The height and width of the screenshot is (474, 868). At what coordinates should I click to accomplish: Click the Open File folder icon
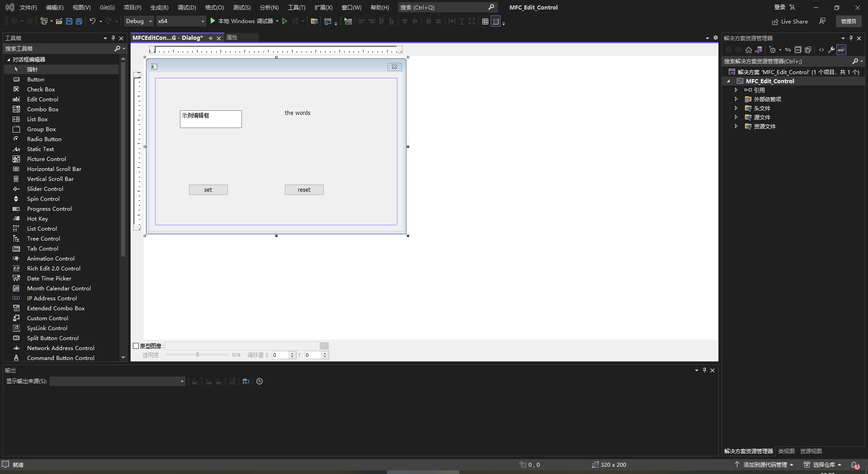coord(59,21)
